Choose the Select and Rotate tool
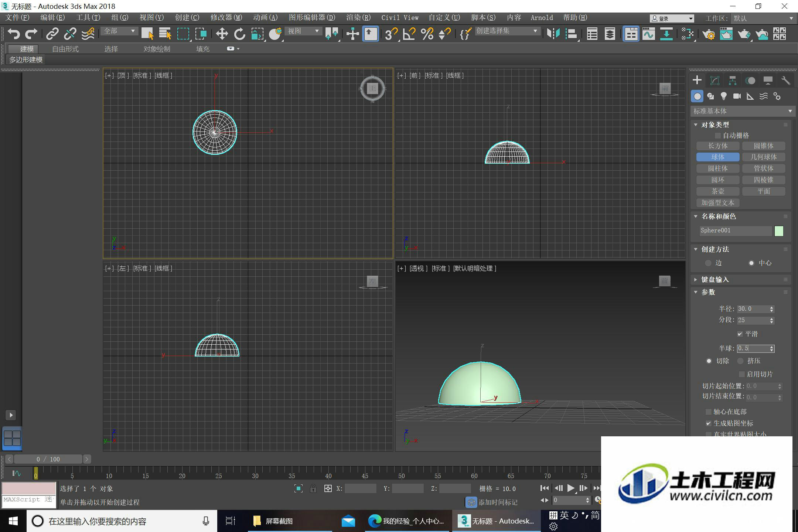 tap(239, 34)
